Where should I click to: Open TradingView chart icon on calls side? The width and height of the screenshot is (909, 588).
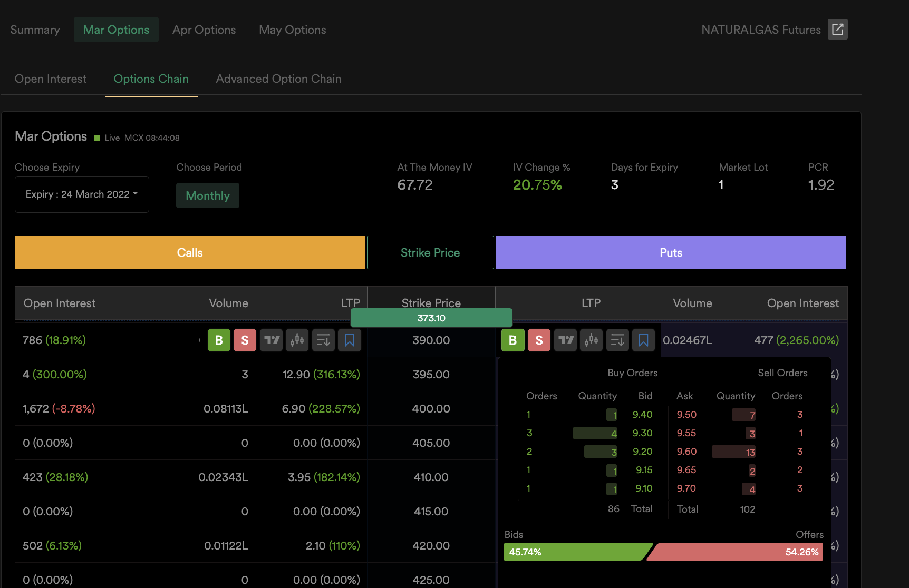point(272,340)
